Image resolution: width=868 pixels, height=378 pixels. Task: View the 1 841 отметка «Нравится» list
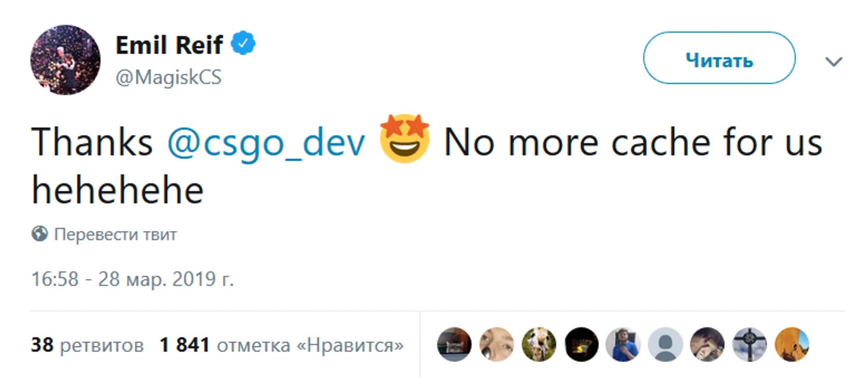(x=281, y=344)
